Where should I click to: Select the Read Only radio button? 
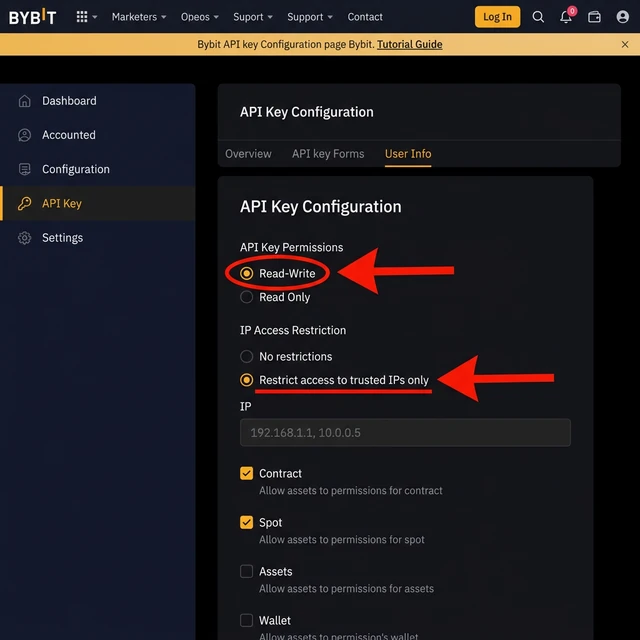247,297
